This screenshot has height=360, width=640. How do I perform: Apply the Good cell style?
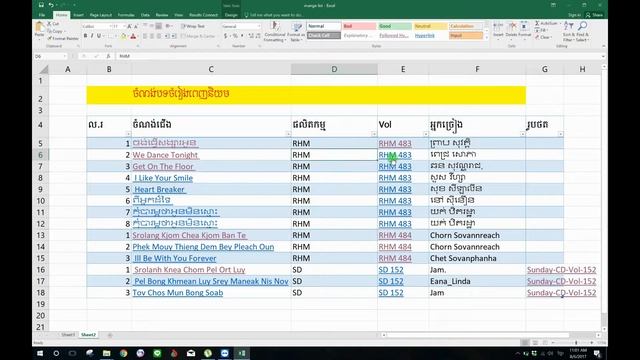395,26
